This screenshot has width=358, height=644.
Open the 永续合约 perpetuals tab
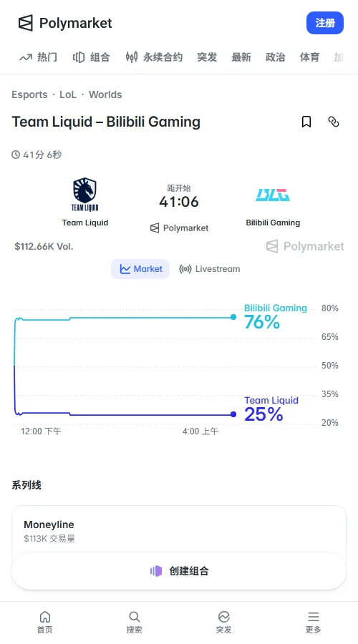click(x=154, y=57)
